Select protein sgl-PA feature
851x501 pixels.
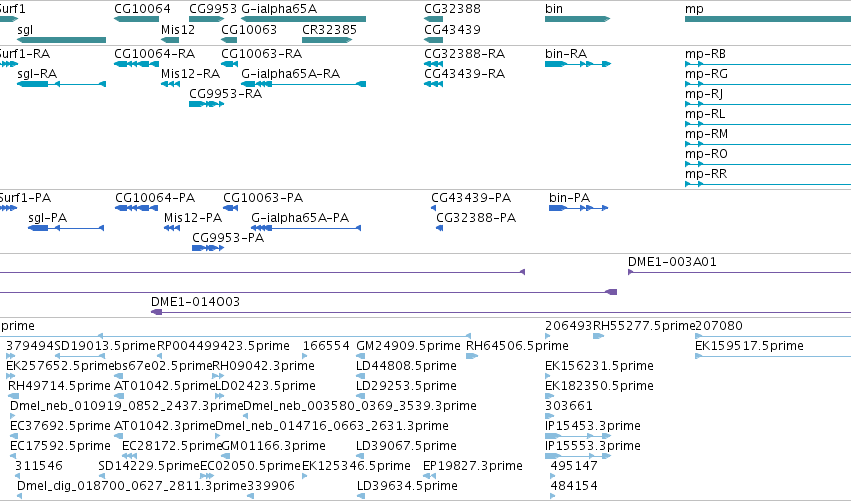tap(66, 228)
